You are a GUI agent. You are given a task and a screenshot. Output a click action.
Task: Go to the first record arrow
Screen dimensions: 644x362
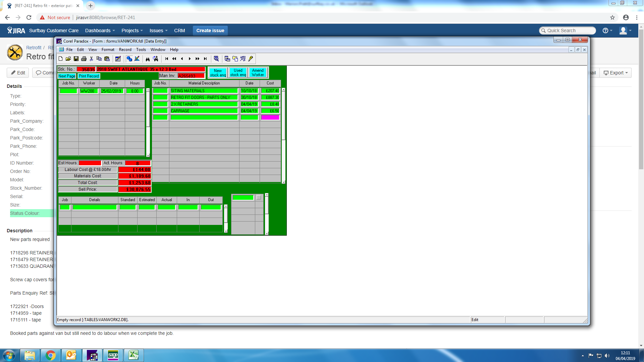coord(167,59)
